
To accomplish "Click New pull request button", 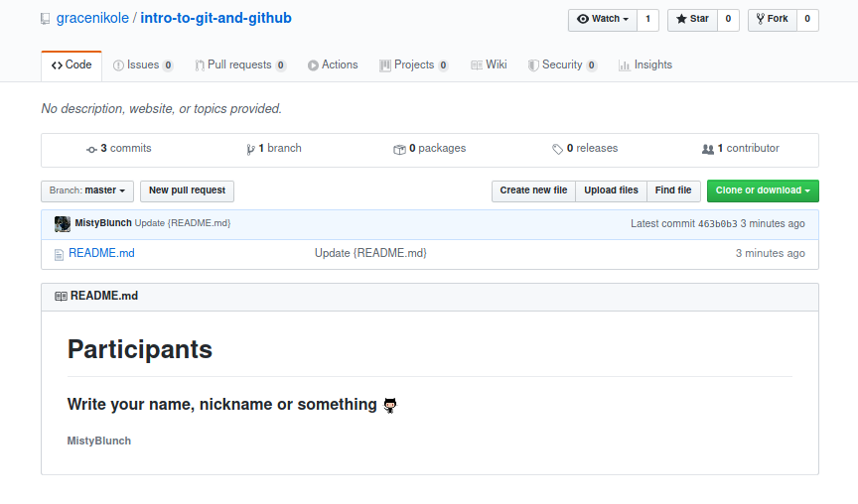I will tap(187, 190).
